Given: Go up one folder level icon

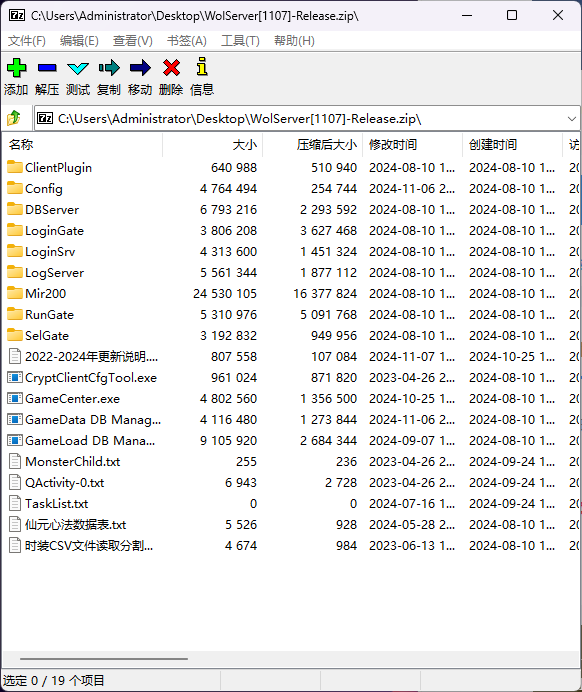Looking at the screenshot, I should (14, 118).
